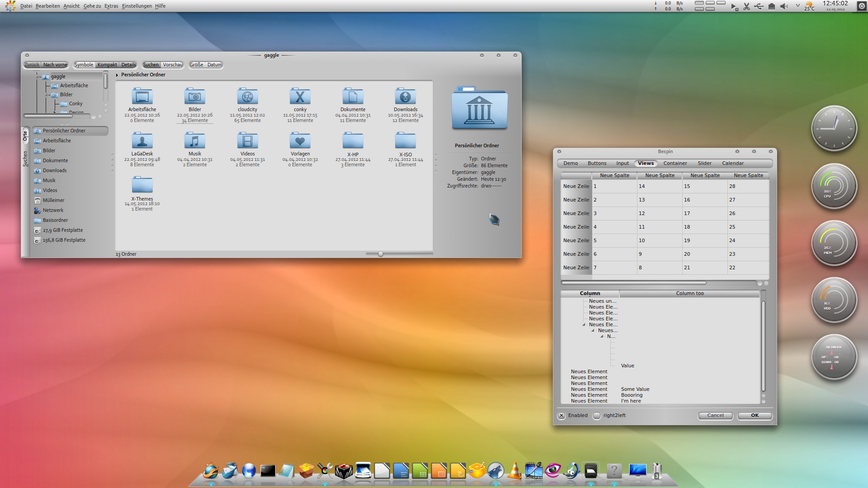
Task: Click the OK button in Bespin
Action: pos(755,415)
